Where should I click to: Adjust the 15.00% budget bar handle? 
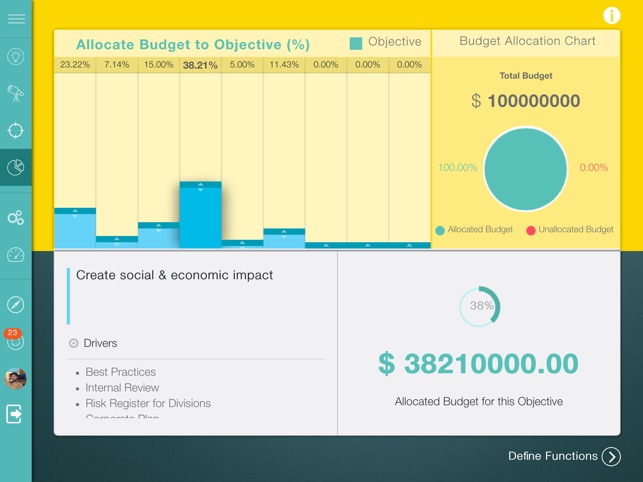pos(158,226)
